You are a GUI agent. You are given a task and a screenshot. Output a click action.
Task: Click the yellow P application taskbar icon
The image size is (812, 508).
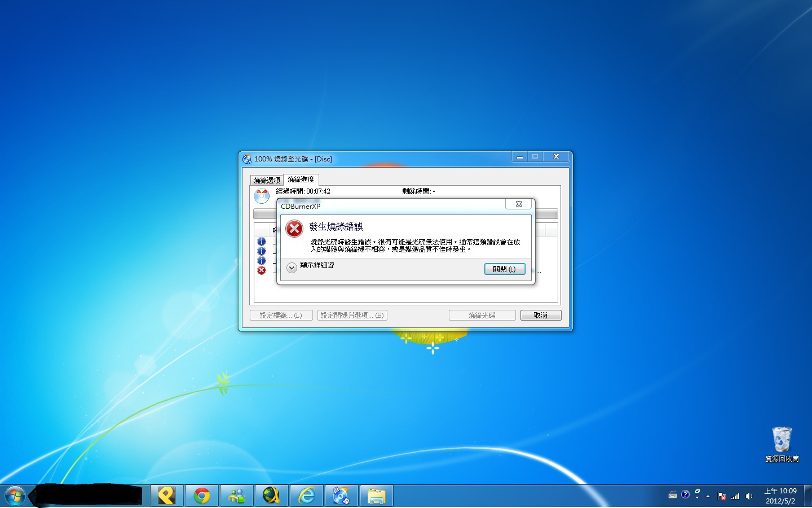click(x=166, y=496)
